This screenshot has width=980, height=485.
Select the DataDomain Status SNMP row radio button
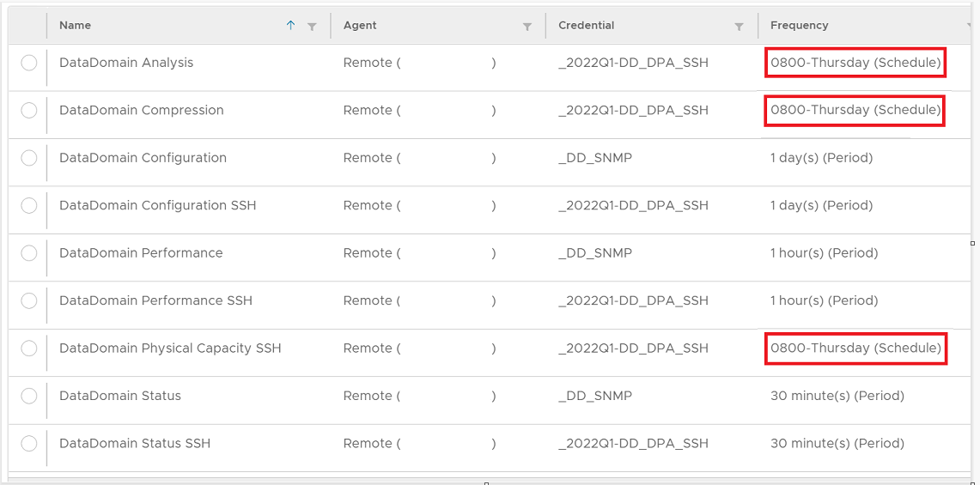coord(28,397)
